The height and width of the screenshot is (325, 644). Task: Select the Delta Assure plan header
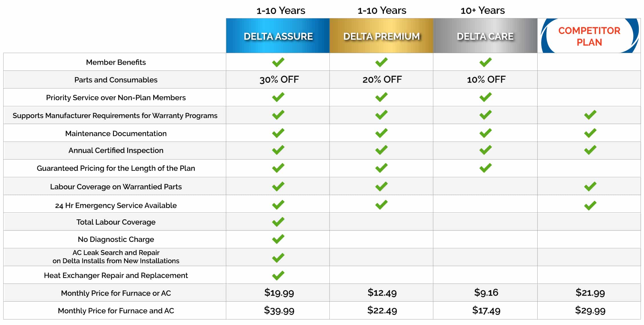click(x=278, y=36)
